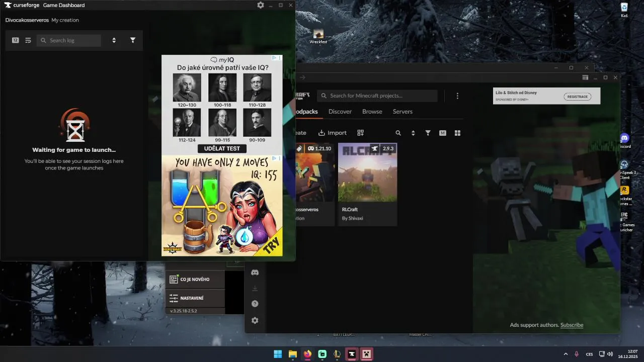The width and height of the screenshot is (644, 362).
Task: Open Game Dashboard settings gear
Action: (260, 5)
